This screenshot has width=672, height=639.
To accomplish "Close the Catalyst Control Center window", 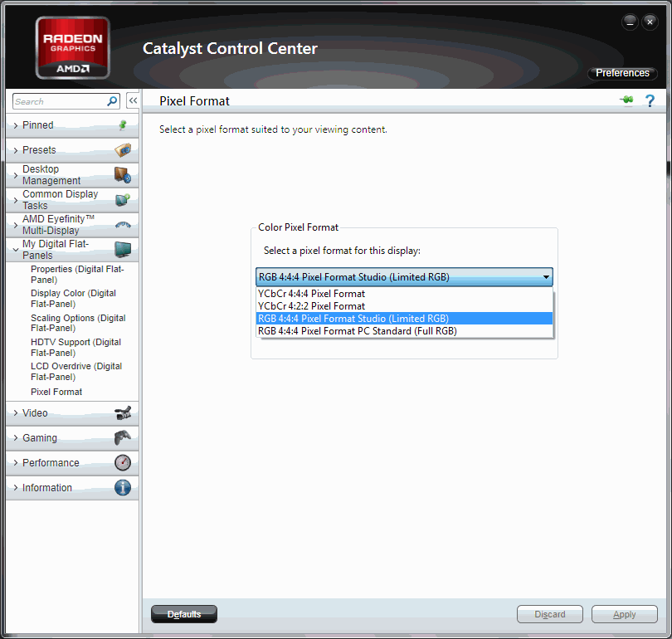I will click(x=650, y=22).
